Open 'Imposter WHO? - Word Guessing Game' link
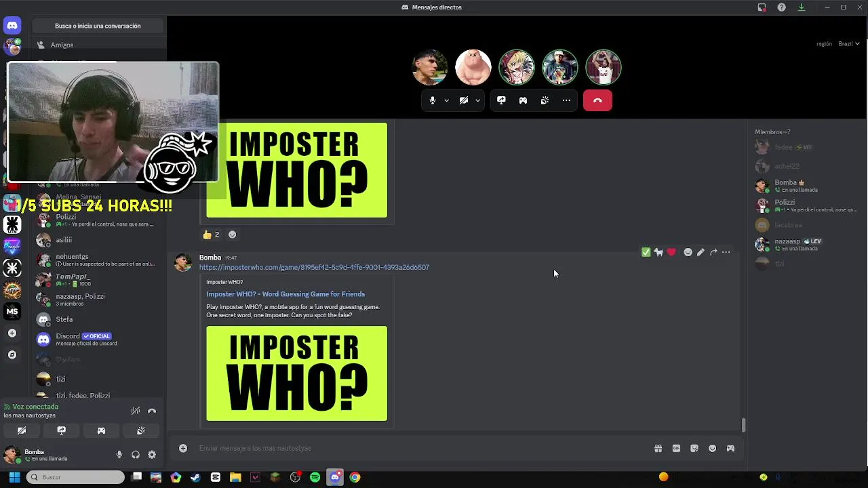Screen dimensions: 868x488 (285, 294)
